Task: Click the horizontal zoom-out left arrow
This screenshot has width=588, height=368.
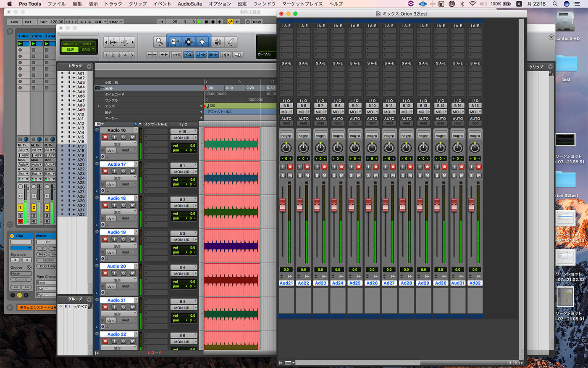Action: click(105, 42)
